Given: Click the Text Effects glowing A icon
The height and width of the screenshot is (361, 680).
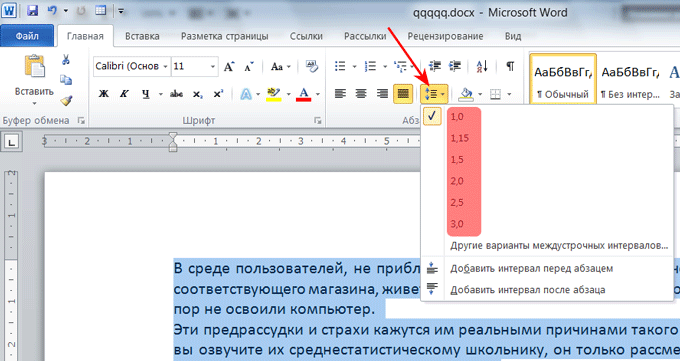Looking at the screenshot, I should pyautogui.click(x=246, y=94).
